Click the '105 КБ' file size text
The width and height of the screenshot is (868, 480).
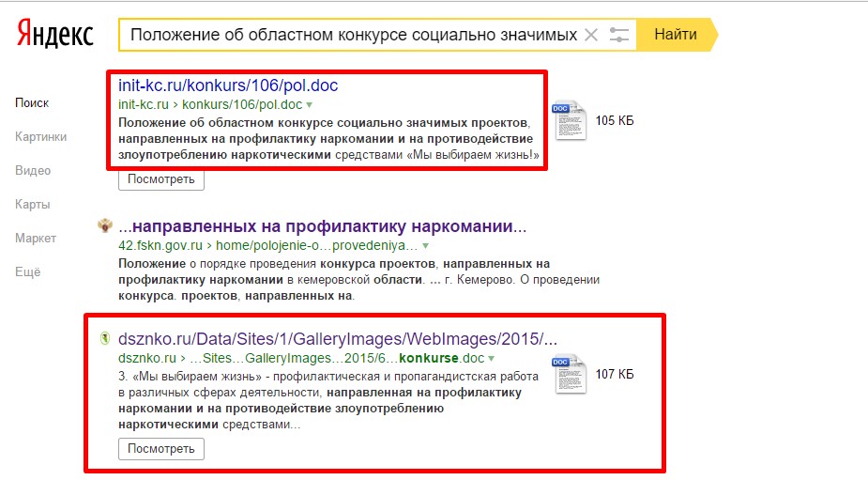(615, 121)
